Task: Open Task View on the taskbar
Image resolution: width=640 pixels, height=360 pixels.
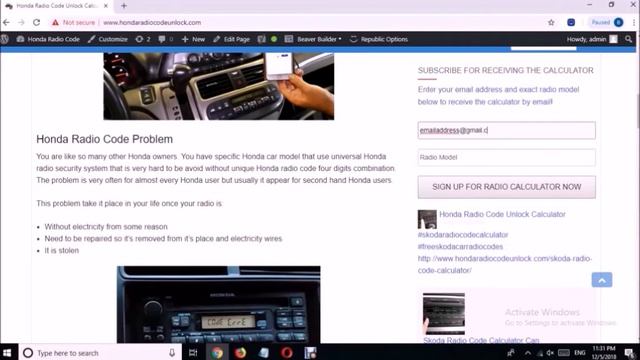Action: [x=193, y=353]
